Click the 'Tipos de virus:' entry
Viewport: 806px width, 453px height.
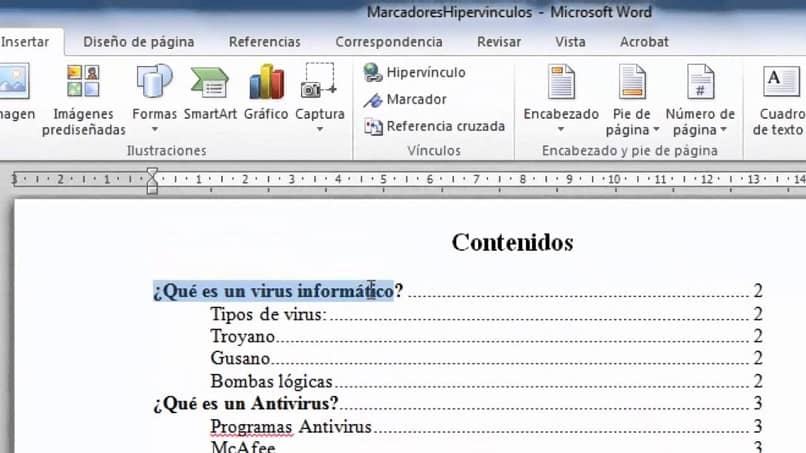[268, 314]
